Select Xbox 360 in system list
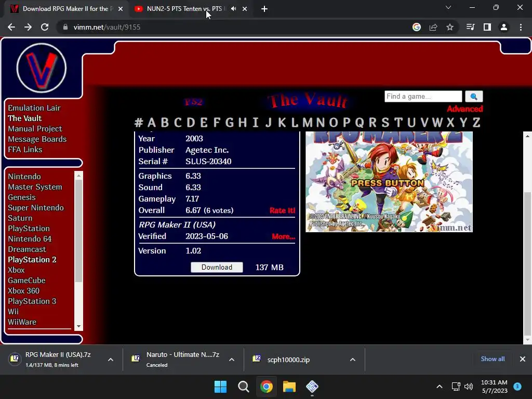The width and height of the screenshot is (532, 399). 23,291
